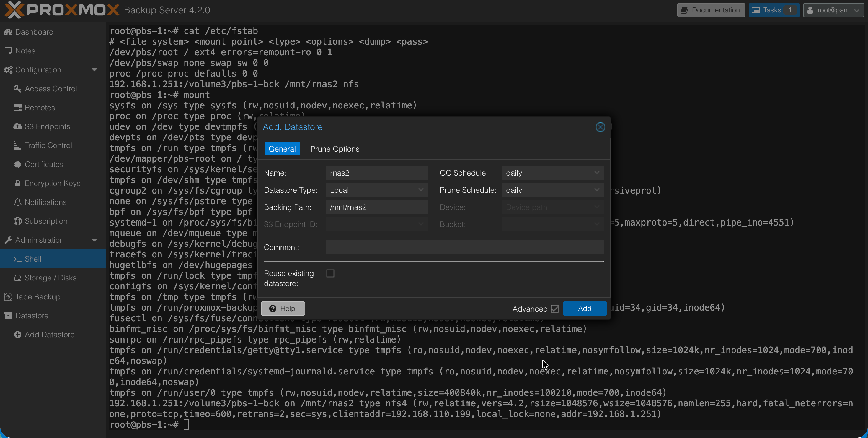Open Notifications settings
The height and width of the screenshot is (438, 868).
[53, 202]
